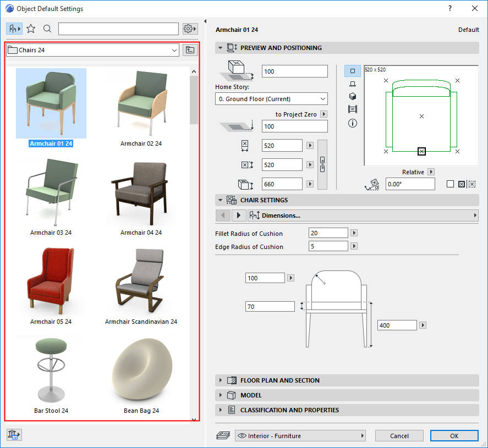Click the OK button
Viewport: 488px width, 448px height.
point(454,436)
